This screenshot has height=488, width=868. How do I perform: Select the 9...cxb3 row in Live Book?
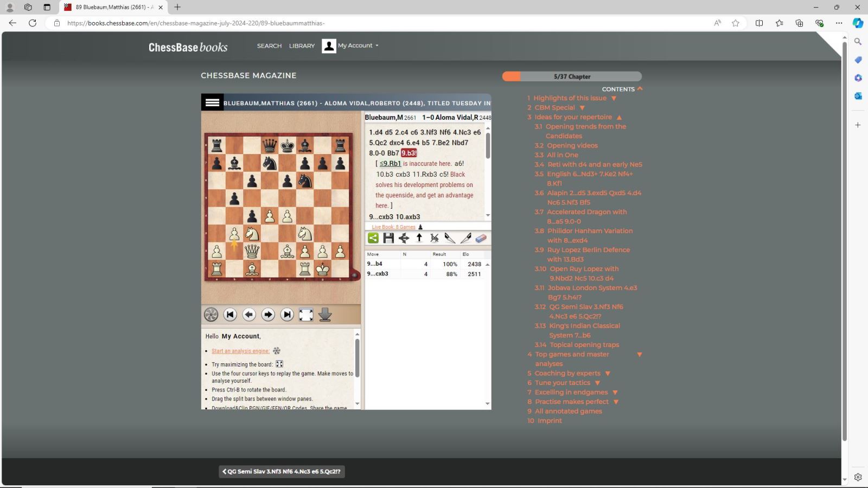coord(424,274)
